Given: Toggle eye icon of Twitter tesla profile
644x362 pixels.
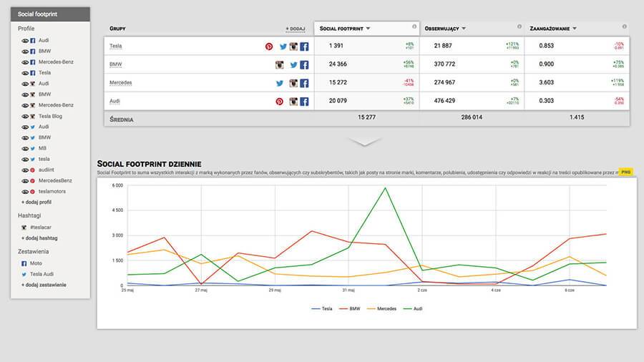Looking at the screenshot, I should point(25,160).
